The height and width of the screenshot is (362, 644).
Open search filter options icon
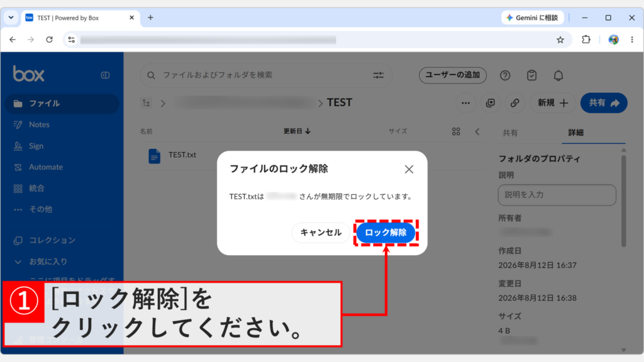click(x=378, y=75)
